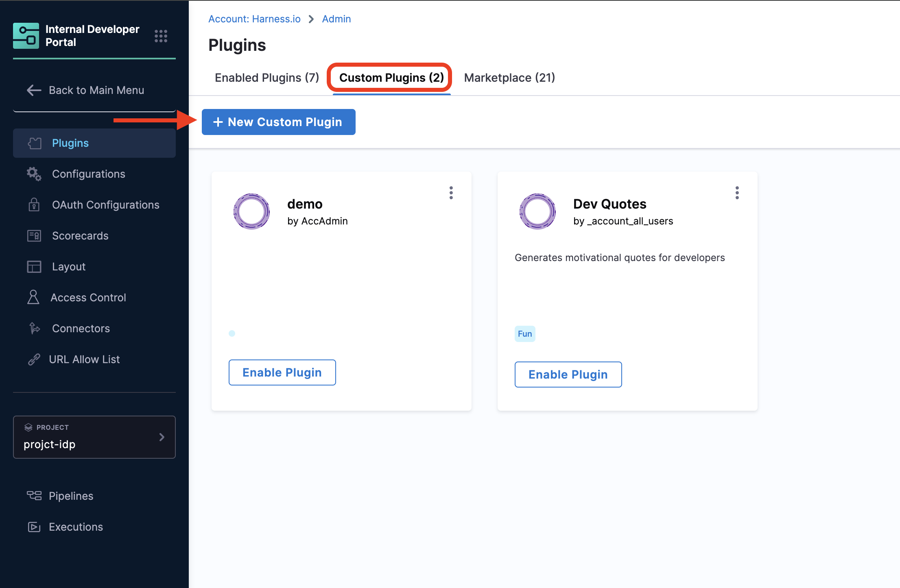This screenshot has width=900, height=588.
Task: Click the Connectors sidebar icon
Action: click(x=34, y=328)
